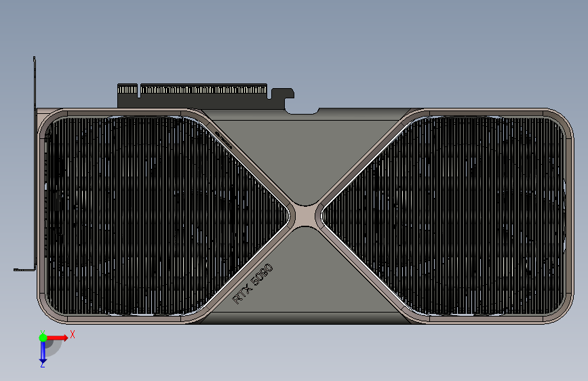This screenshot has height=381, width=588.
Task: Click the green Y axis dot of the triad
Action: point(43,338)
